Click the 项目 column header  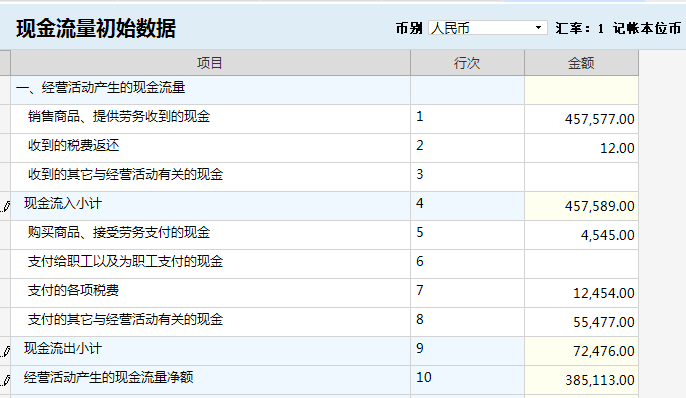210,63
